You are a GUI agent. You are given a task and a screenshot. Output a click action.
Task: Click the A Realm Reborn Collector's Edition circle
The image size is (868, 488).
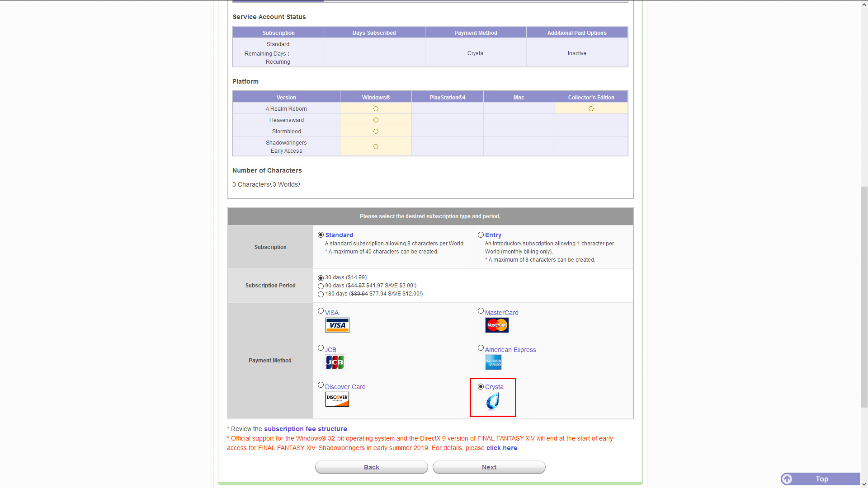tap(591, 109)
